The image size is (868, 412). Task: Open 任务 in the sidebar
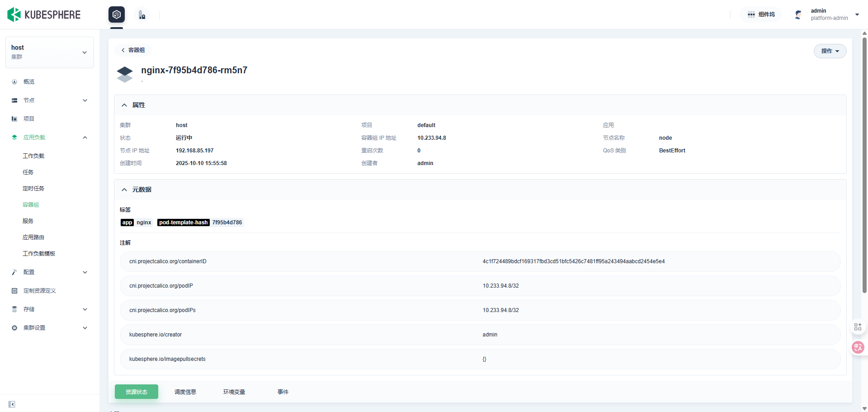(x=28, y=172)
